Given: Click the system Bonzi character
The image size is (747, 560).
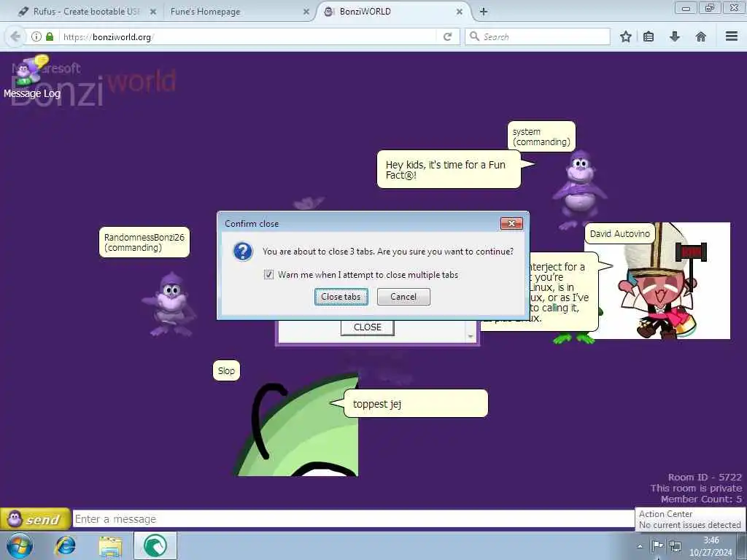Looking at the screenshot, I should [x=580, y=190].
